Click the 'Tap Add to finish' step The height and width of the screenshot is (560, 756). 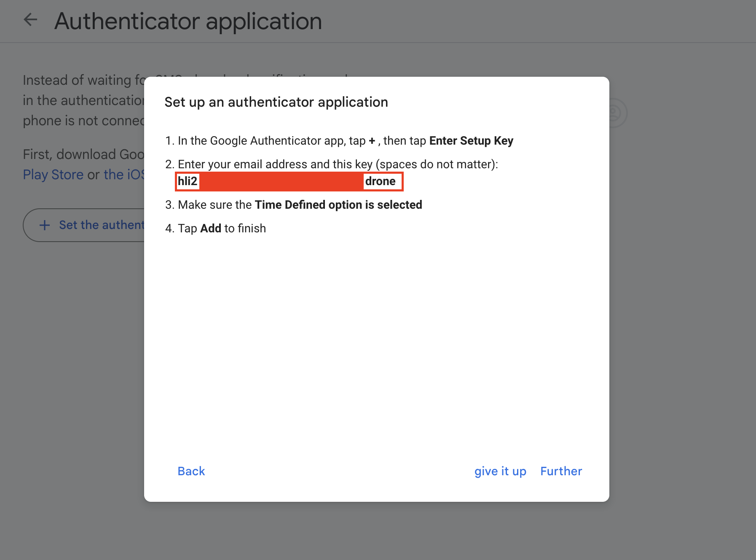coord(215,228)
